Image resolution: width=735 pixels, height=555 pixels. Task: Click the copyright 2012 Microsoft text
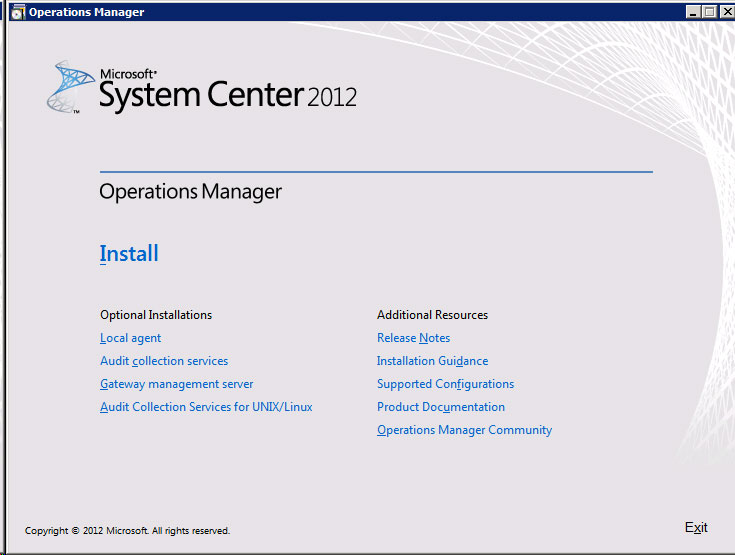click(127, 531)
